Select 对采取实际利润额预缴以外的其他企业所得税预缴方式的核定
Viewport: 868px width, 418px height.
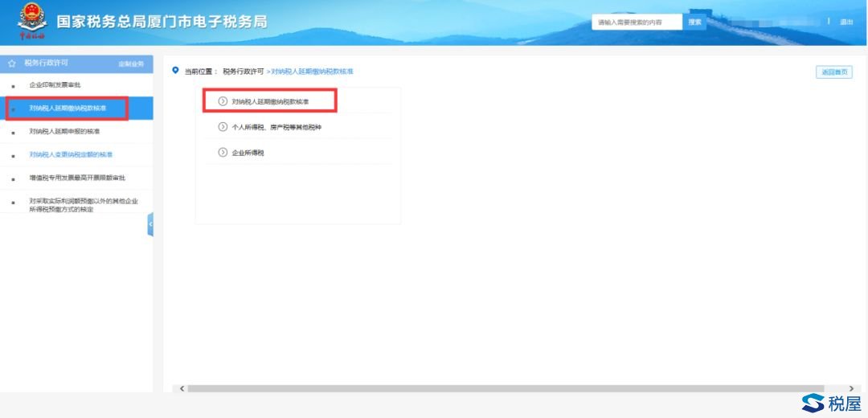coord(84,205)
